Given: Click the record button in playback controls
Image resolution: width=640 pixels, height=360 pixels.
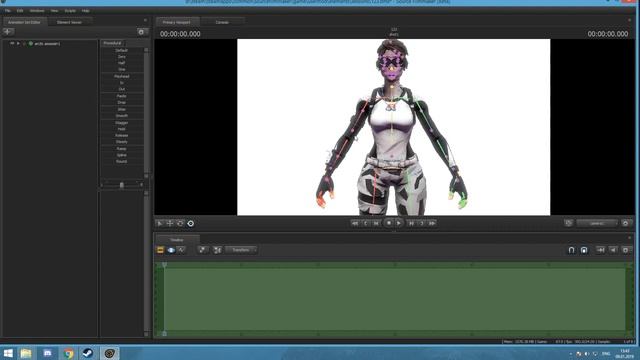Looking at the screenshot, I should point(388,223).
